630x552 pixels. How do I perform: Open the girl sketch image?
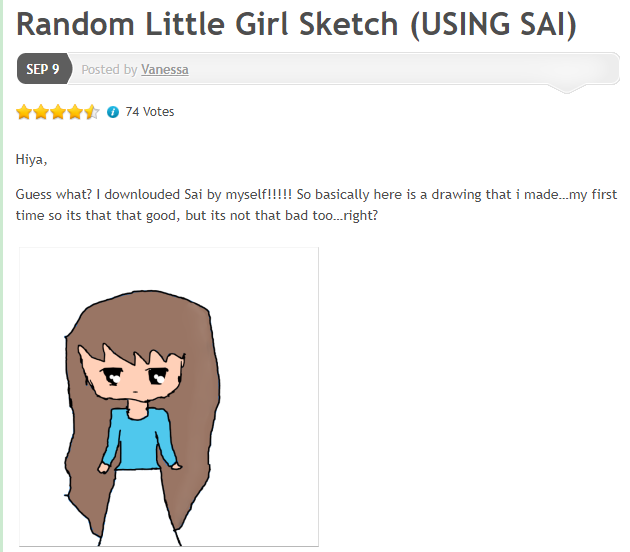(x=169, y=397)
